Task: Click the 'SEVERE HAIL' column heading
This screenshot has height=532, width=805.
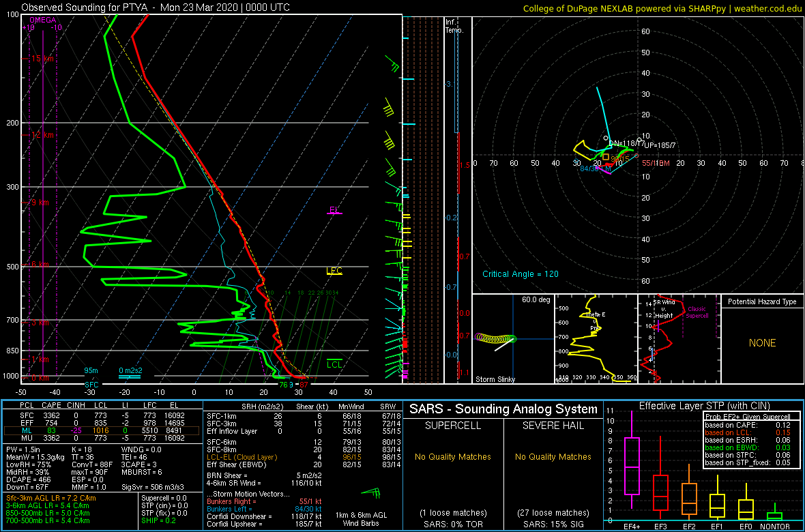Action: (553, 427)
